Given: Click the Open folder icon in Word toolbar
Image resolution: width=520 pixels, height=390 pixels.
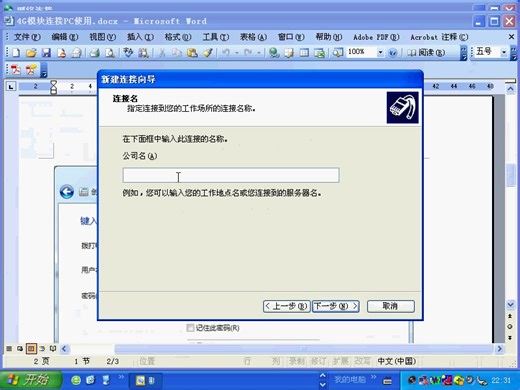Looking at the screenshot, I should (31, 52).
